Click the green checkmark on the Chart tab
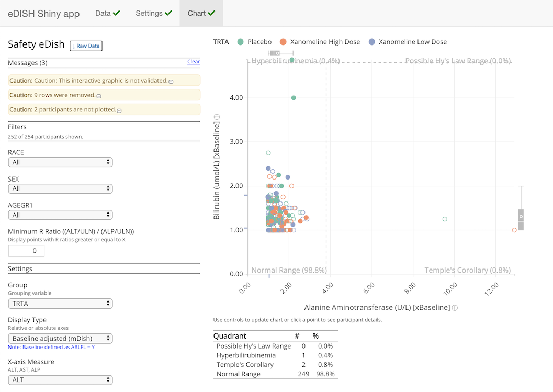The width and height of the screenshot is (553, 392). point(212,13)
